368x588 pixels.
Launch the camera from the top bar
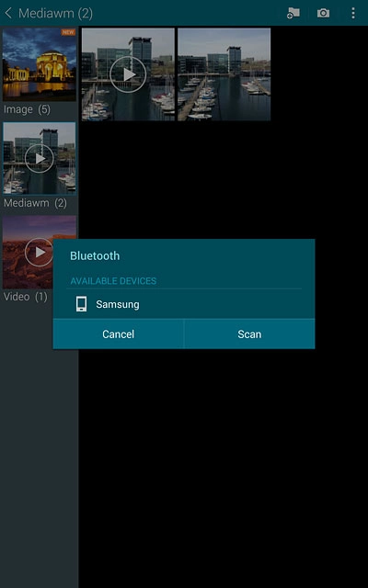pyautogui.click(x=323, y=14)
